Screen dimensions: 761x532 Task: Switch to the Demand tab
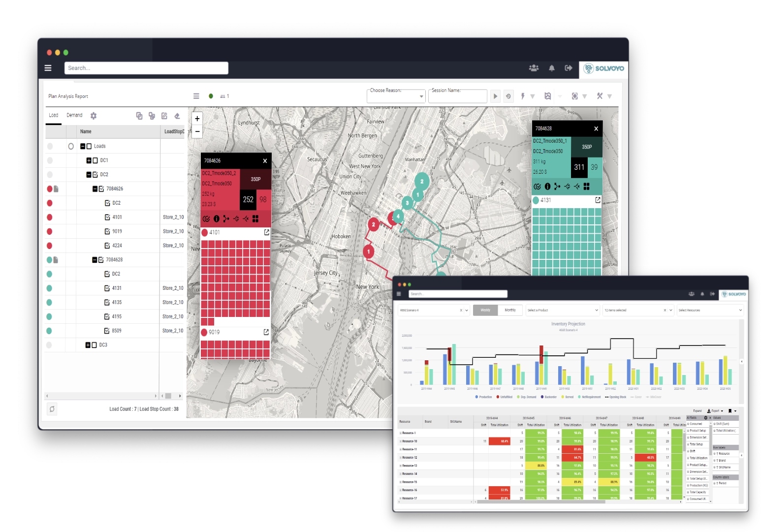pos(75,115)
